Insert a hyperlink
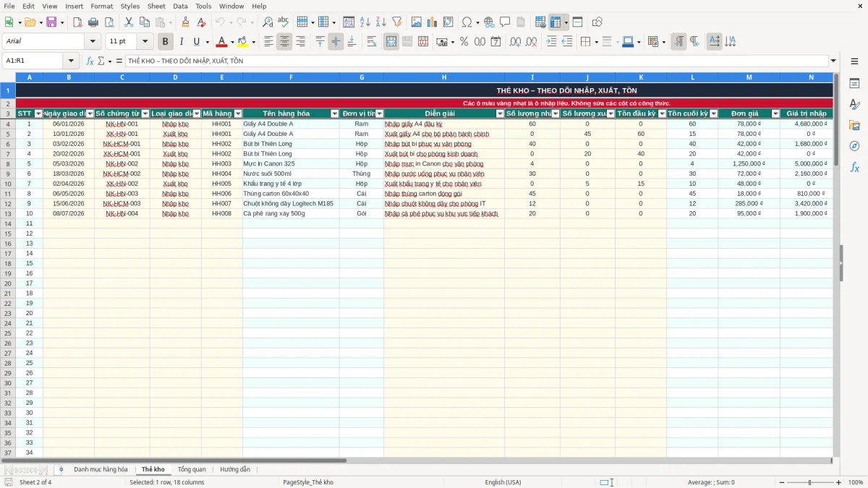Image resolution: width=868 pixels, height=488 pixels. tap(489, 22)
